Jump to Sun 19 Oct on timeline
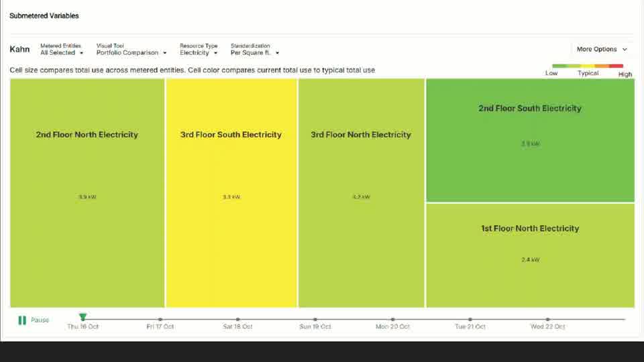The width and height of the screenshot is (644, 362). point(315,319)
